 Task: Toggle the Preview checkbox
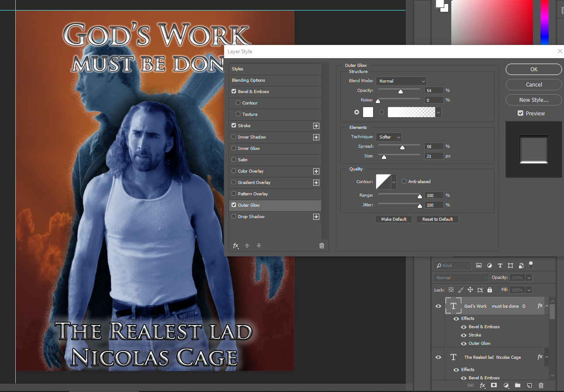pos(520,113)
